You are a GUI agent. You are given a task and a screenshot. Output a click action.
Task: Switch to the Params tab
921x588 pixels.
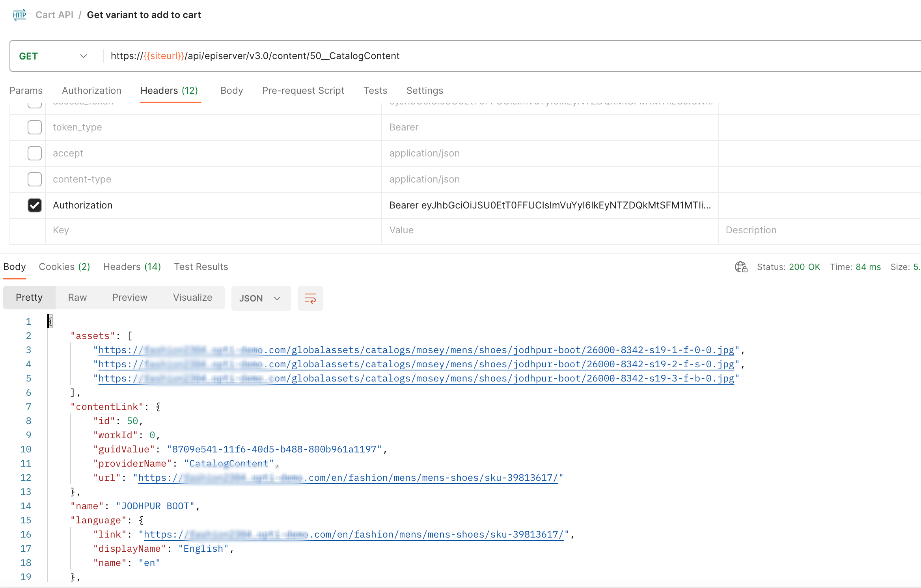click(x=26, y=91)
